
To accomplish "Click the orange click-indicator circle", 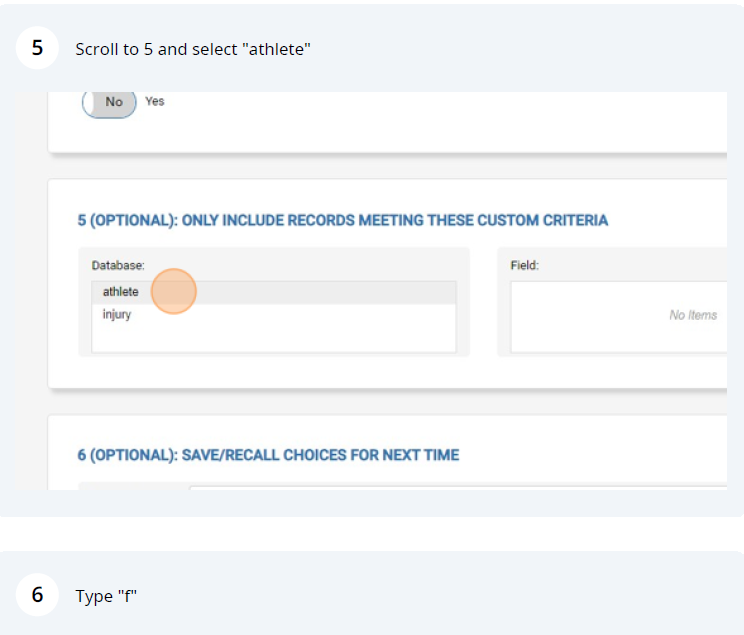I will click(x=174, y=292).
